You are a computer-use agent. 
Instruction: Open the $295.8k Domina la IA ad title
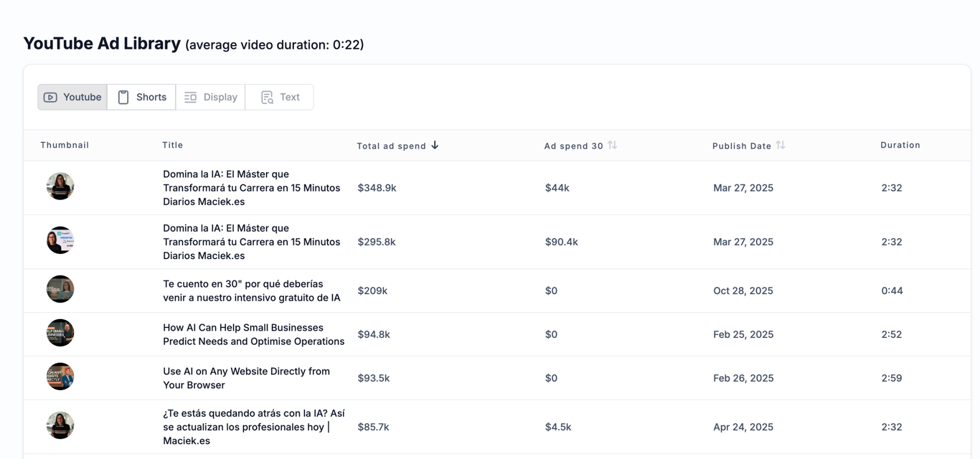(x=251, y=242)
